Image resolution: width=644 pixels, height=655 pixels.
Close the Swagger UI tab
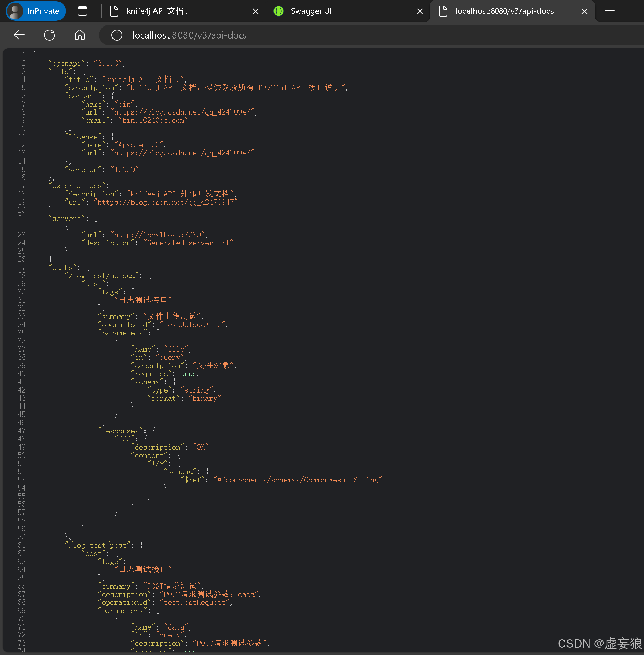420,11
